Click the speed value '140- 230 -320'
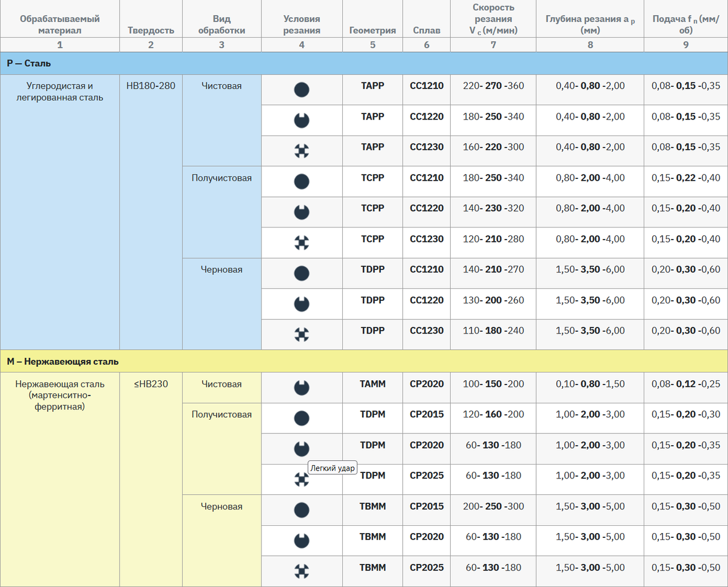The image size is (728, 587). click(x=493, y=208)
